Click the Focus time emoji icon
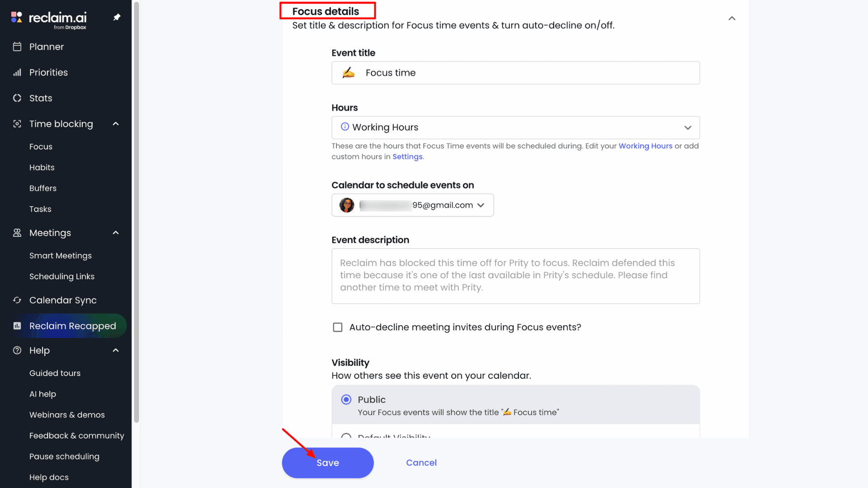Viewport: 868px width, 488px height. tap(349, 73)
